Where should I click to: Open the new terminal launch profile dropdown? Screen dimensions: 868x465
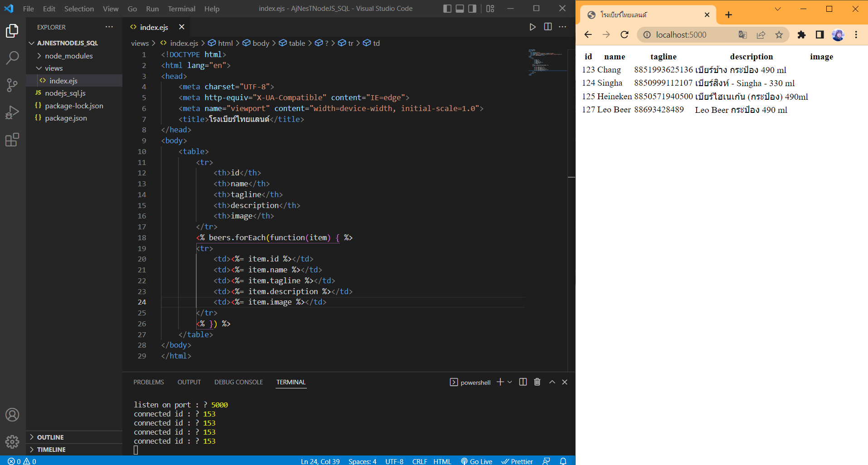510,382
